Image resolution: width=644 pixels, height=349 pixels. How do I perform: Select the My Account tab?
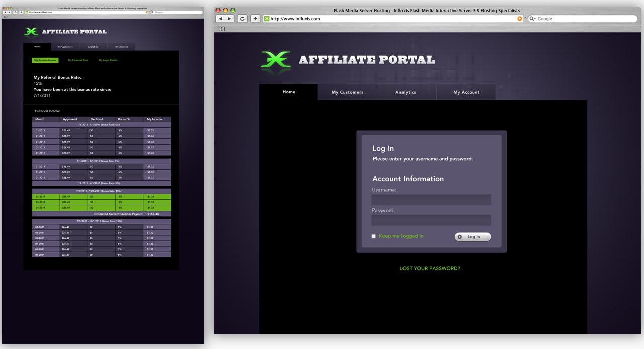[x=465, y=92]
